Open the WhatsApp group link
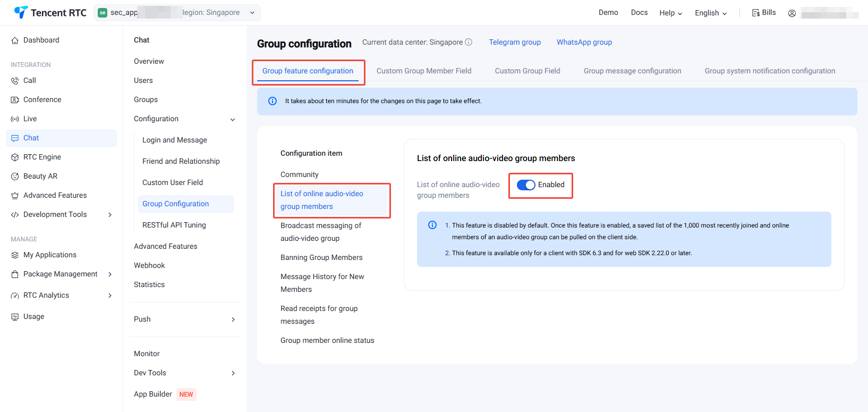Screen dimensions: 868x412 [x=584, y=43]
